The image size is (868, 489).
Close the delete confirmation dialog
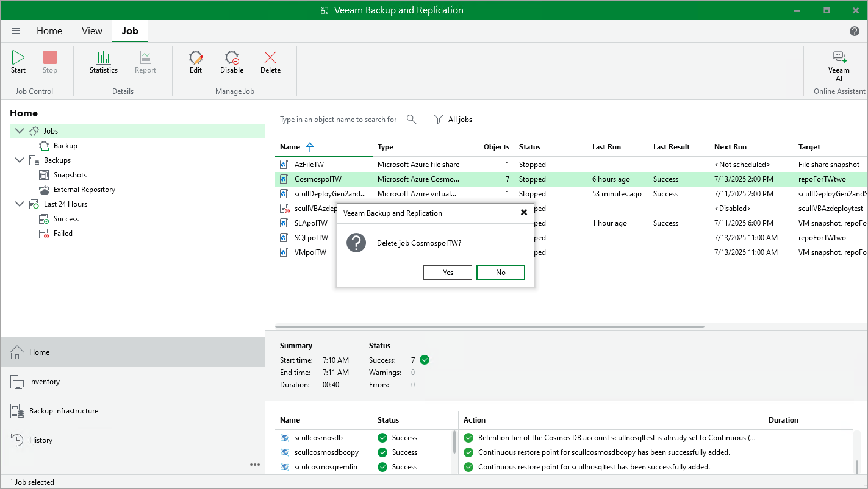(x=523, y=213)
